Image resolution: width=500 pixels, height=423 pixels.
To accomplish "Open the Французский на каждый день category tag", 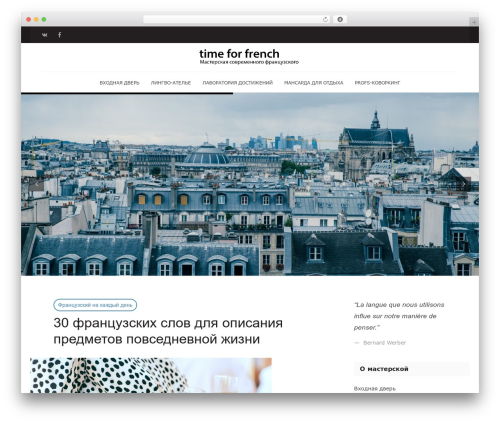I will point(95,305).
